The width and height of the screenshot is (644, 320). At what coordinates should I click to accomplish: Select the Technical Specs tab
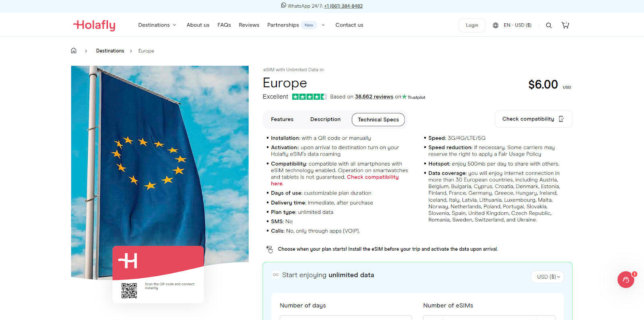tap(378, 119)
